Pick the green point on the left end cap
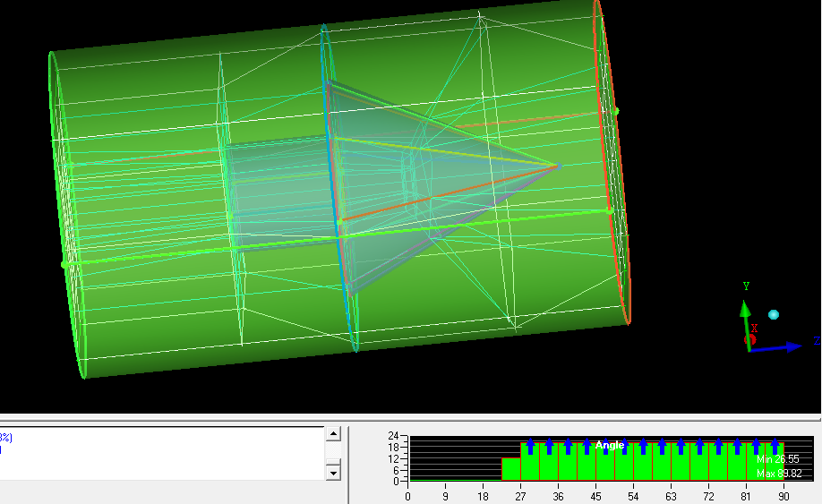The width and height of the screenshot is (822, 504). [x=63, y=264]
